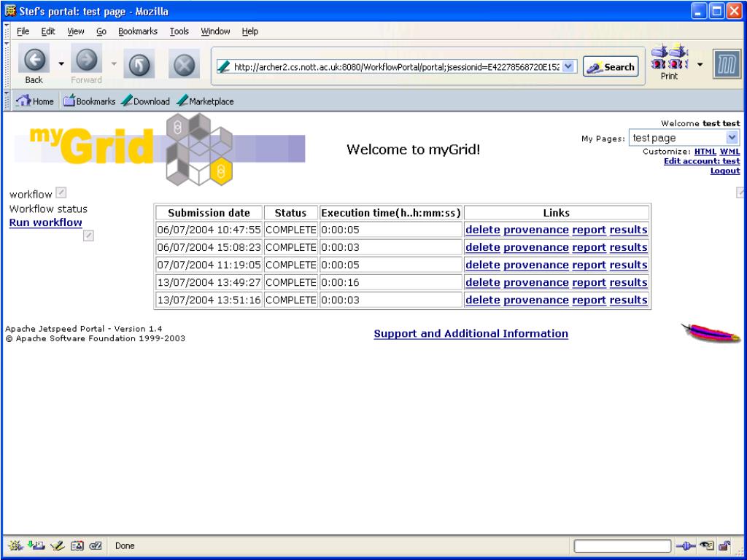Click the myGrid logo
Viewport: 747px width, 560px height.
click(x=160, y=149)
